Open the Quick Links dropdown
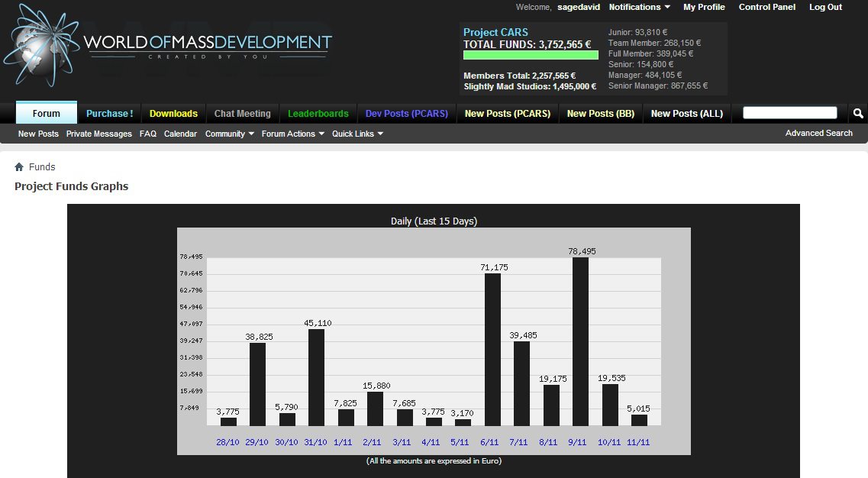Viewport: 868px width, 478px height. (x=357, y=134)
